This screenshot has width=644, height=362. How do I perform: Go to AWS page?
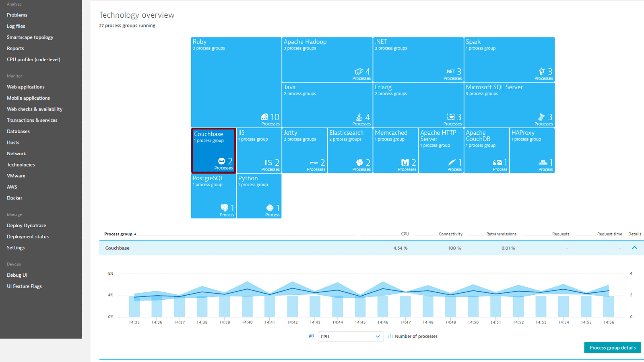(12, 187)
